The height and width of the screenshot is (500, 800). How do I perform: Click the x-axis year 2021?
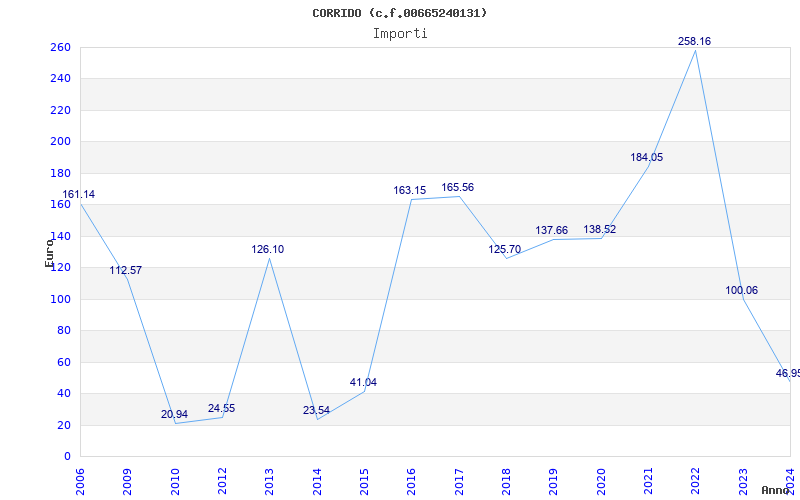[x=648, y=482]
